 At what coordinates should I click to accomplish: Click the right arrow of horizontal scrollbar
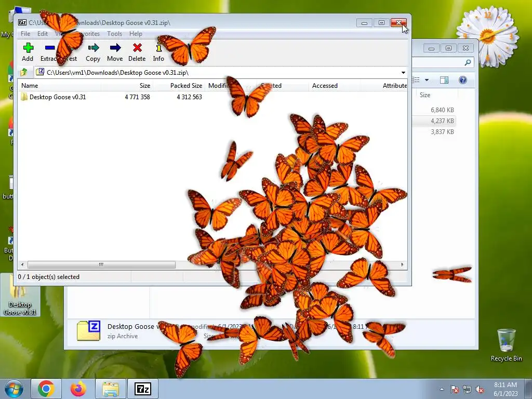[403, 264]
